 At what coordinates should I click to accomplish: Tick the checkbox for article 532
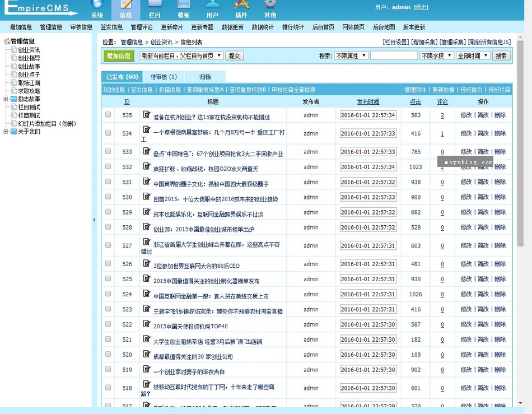[x=108, y=166]
